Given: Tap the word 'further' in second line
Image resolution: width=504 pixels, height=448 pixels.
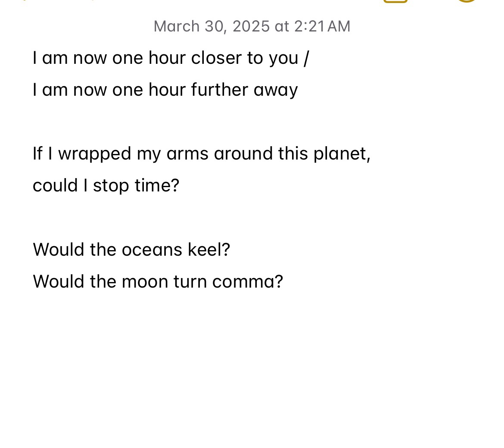Looking at the screenshot, I should (220, 90).
